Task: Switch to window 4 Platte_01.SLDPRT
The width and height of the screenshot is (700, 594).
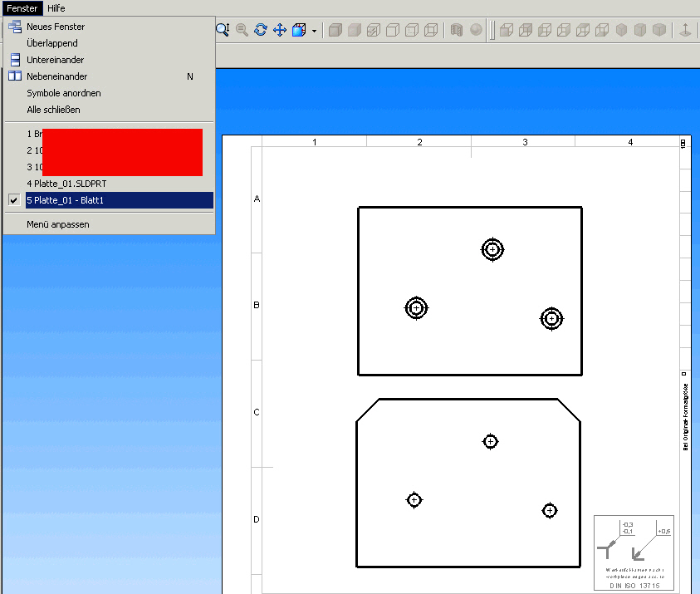Action: (109, 184)
